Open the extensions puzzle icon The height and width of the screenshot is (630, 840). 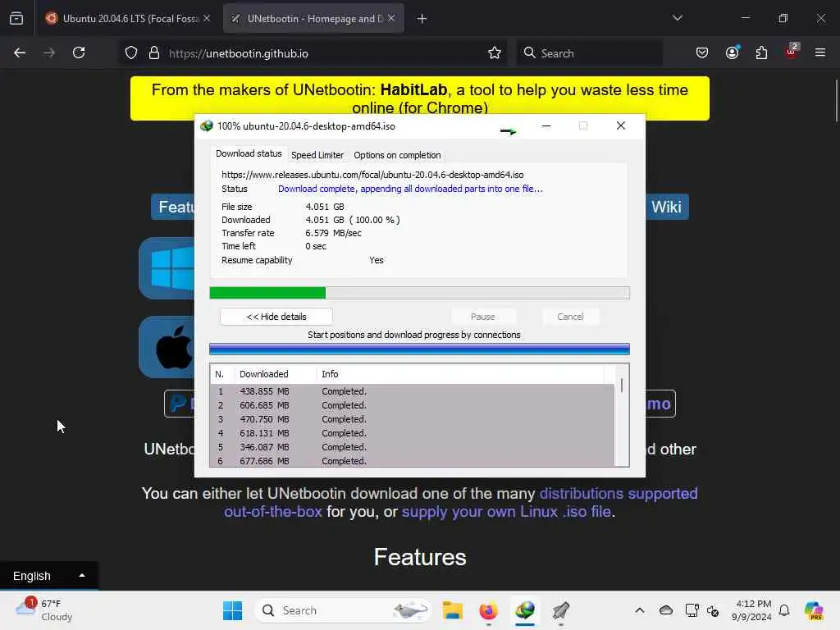tap(761, 52)
